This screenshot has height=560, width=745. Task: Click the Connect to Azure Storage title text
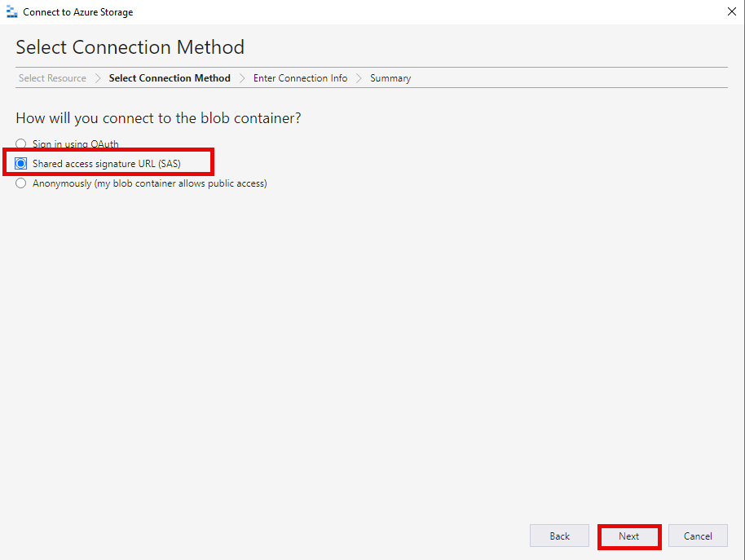[x=77, y=12]
